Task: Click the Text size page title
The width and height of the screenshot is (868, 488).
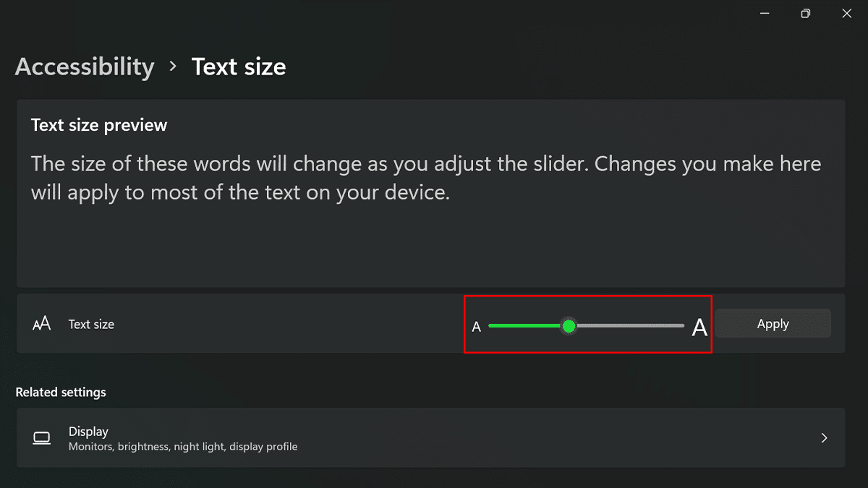Action: pyautogui.click(x=239, y=67)
